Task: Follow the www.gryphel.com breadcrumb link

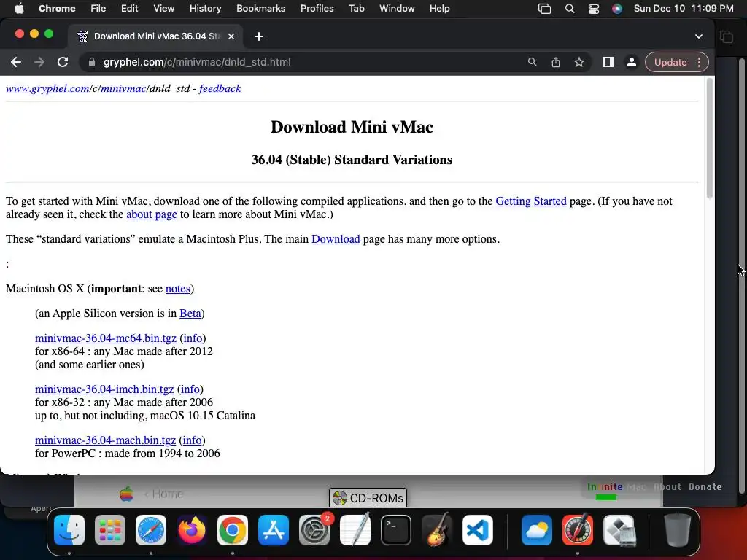Action: (47, 88)
